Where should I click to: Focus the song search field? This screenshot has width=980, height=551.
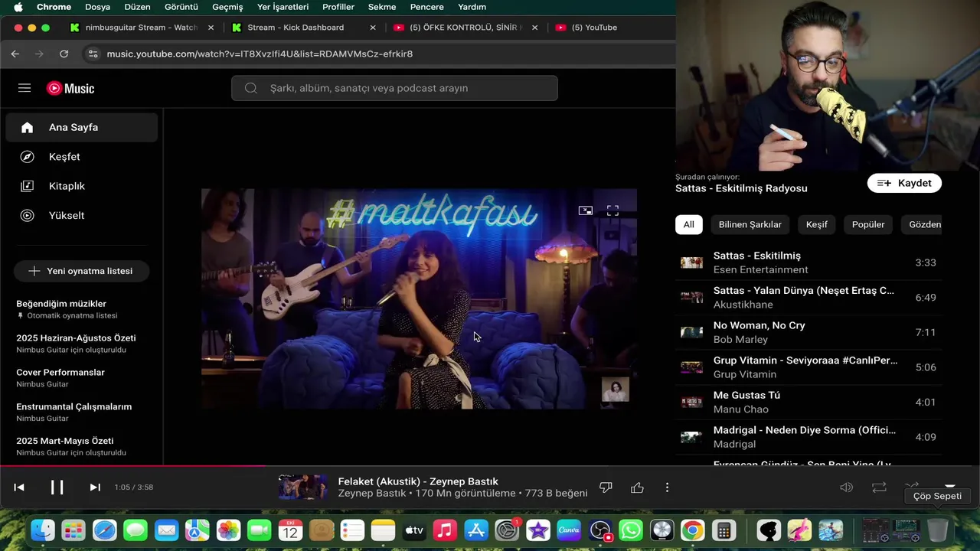[x=394, y=88]
